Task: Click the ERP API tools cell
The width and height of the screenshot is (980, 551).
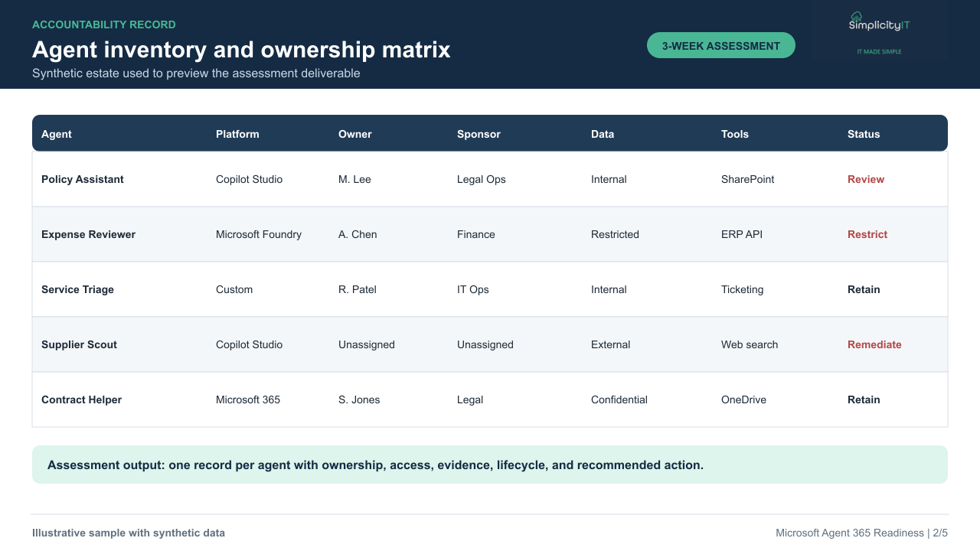Action: 742,234
